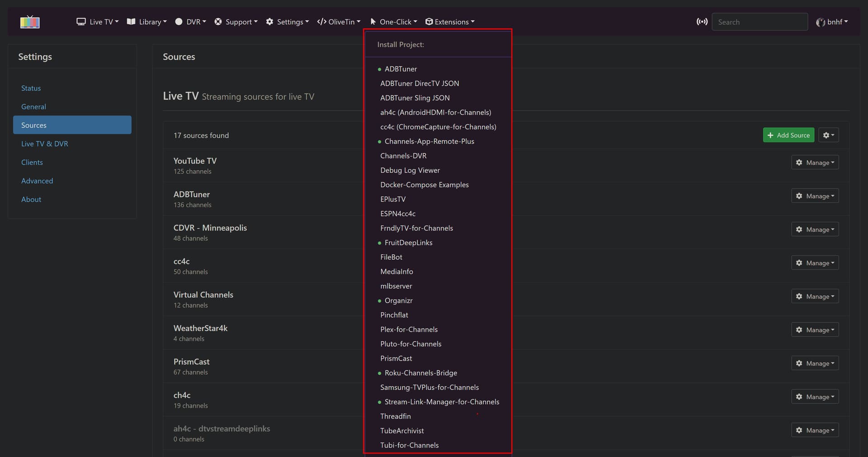Choose Pluto-for-Channels in the project menu
The height and width of the screenshot is (457, 868).
coord(410,344)
